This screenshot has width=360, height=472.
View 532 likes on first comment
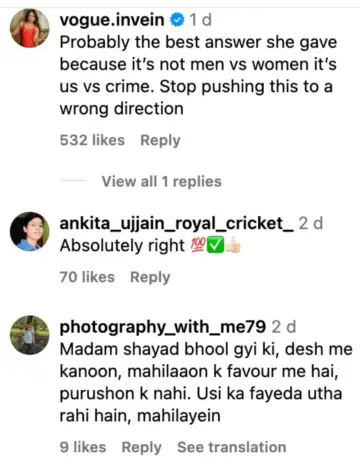(92, 140)
